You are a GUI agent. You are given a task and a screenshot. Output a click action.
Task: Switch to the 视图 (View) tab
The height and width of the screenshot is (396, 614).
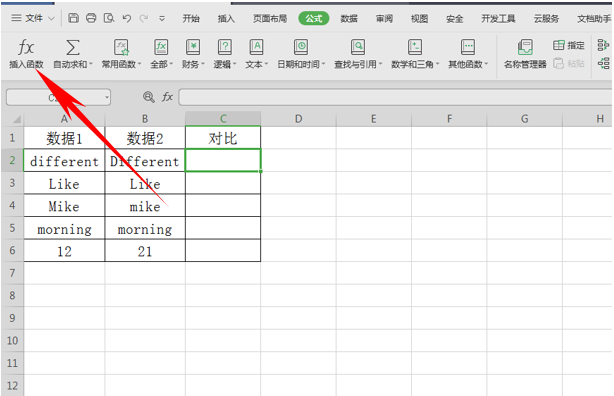(419, 18)
